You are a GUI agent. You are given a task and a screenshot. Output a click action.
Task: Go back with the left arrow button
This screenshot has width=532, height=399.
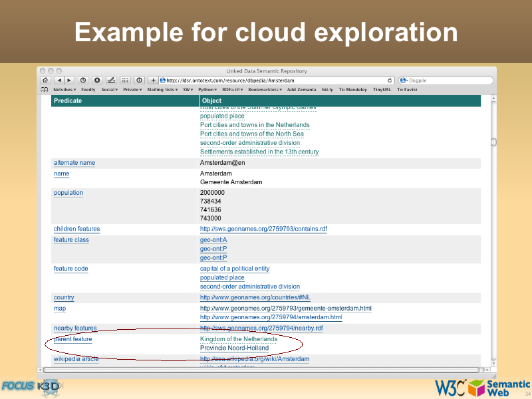point(59,80)
